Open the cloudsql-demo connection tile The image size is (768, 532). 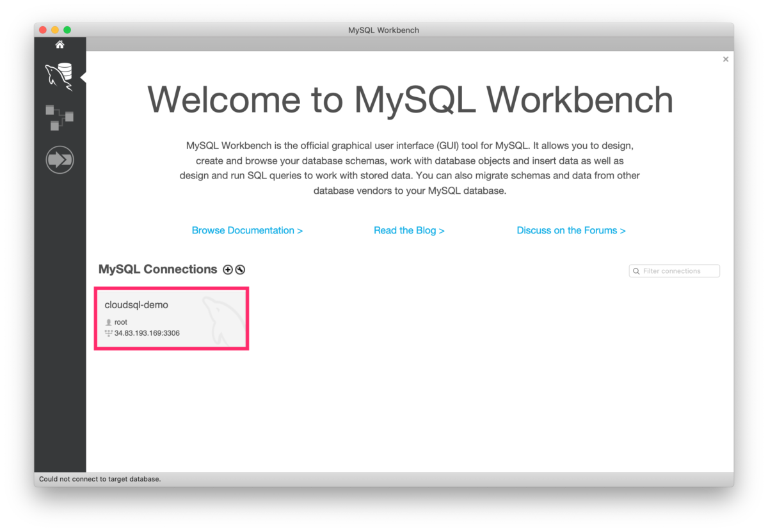click(x=172, y=318)
